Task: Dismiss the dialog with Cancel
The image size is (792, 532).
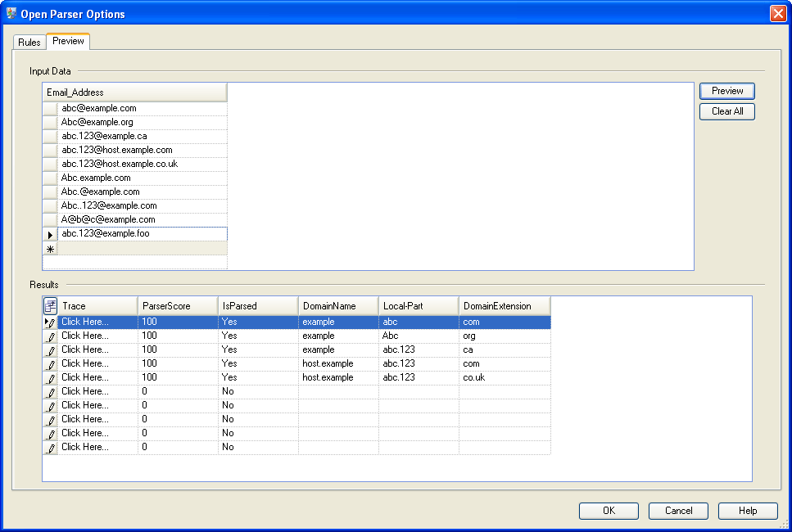Action: [678, 510]
